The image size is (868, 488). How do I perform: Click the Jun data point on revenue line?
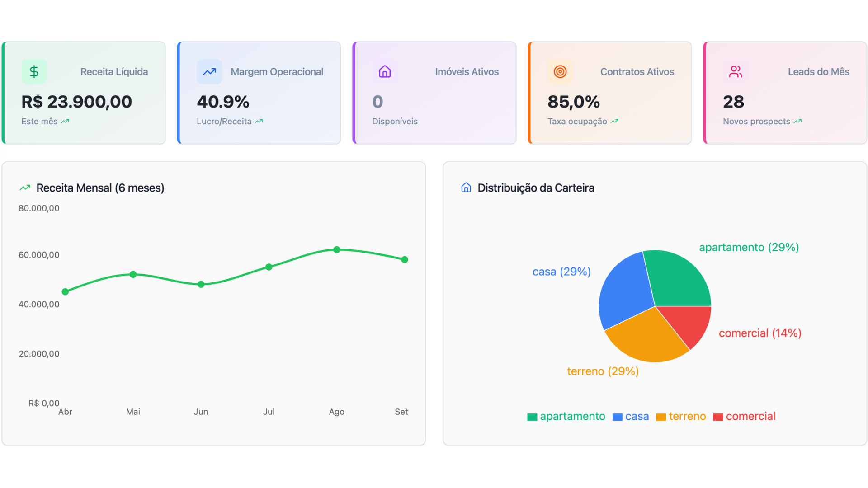coord(201,284)
